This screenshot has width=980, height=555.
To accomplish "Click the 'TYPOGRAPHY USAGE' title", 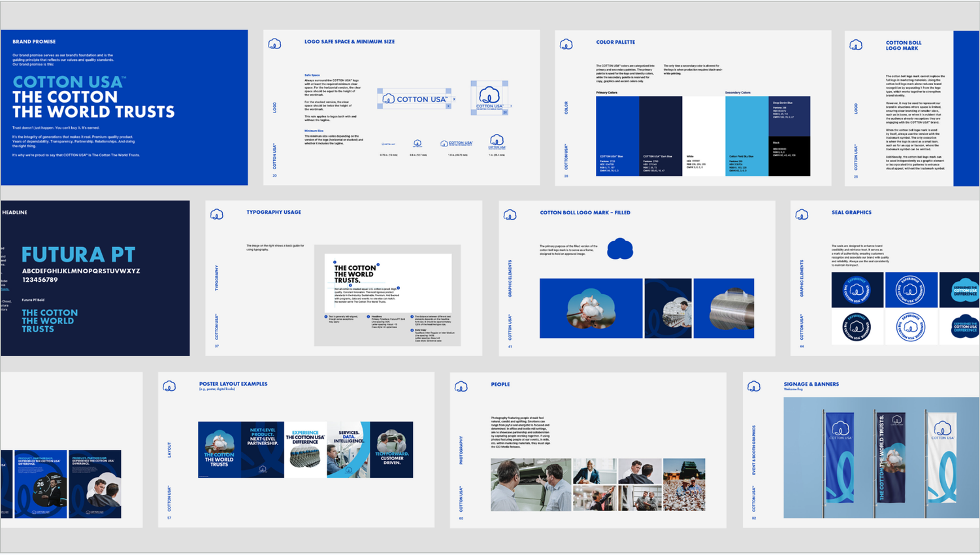I will click(274, 212).
